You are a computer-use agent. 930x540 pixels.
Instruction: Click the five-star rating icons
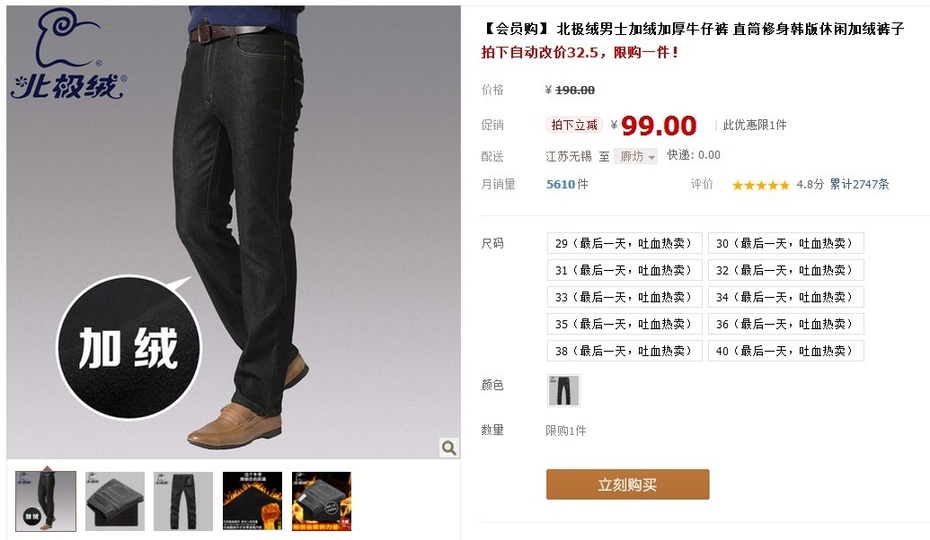(x=760, y=185)
